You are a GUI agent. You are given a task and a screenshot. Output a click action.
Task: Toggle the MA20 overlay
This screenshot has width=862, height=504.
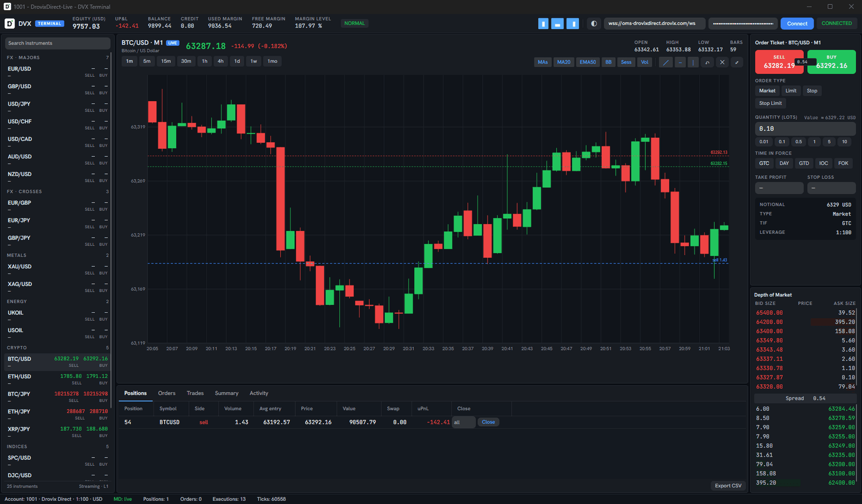click(564, 62)
